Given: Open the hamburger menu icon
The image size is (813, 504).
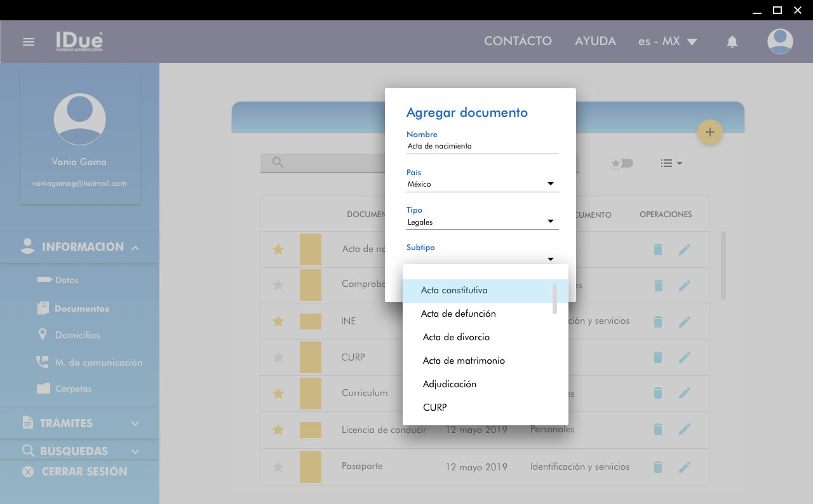Looking at the screenshot, I should click(x=28, y=42).
